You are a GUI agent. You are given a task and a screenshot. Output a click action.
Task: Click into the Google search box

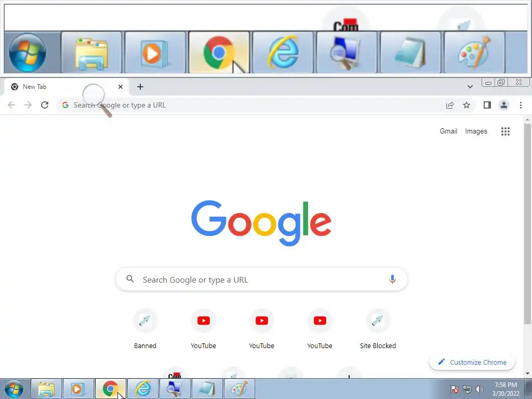[261, 279]
